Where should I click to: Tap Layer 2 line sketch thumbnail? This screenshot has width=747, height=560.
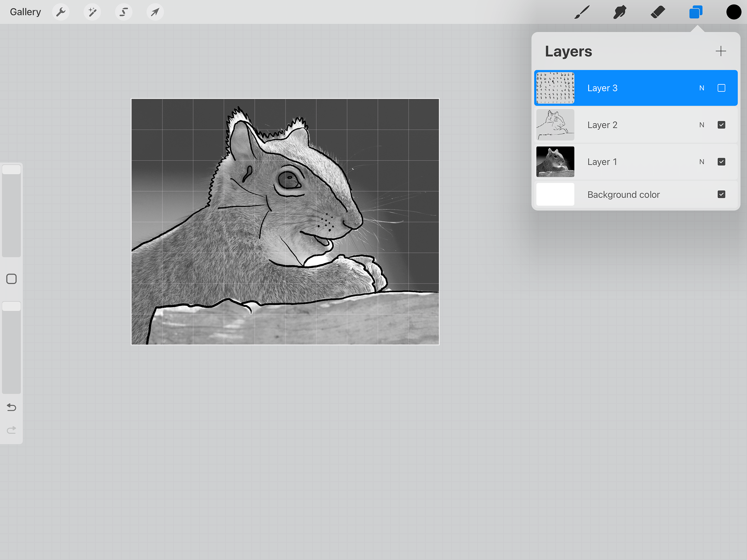click(x=555, y=125)
